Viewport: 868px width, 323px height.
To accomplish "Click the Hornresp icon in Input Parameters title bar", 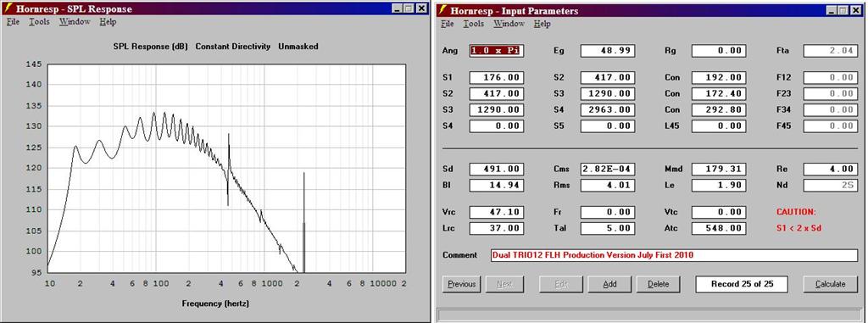I will (x=443, y=10).
